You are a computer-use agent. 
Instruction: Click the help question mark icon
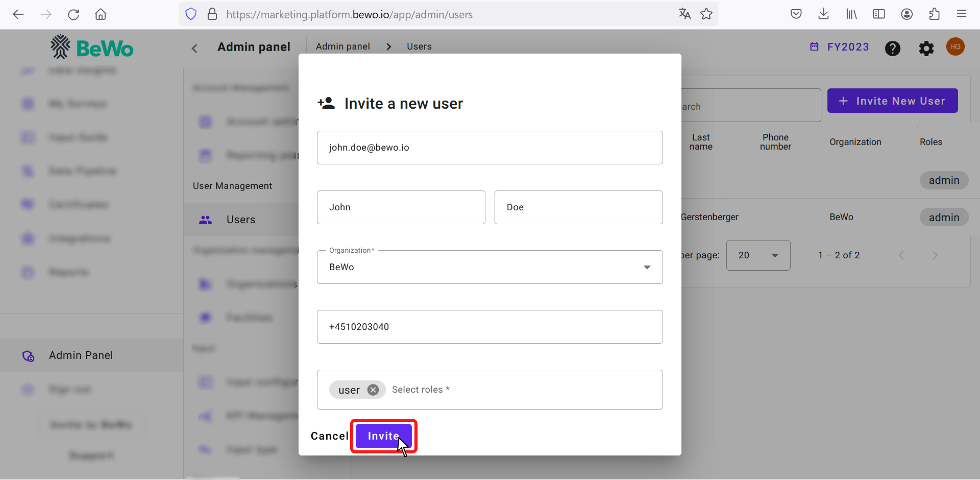894,48
